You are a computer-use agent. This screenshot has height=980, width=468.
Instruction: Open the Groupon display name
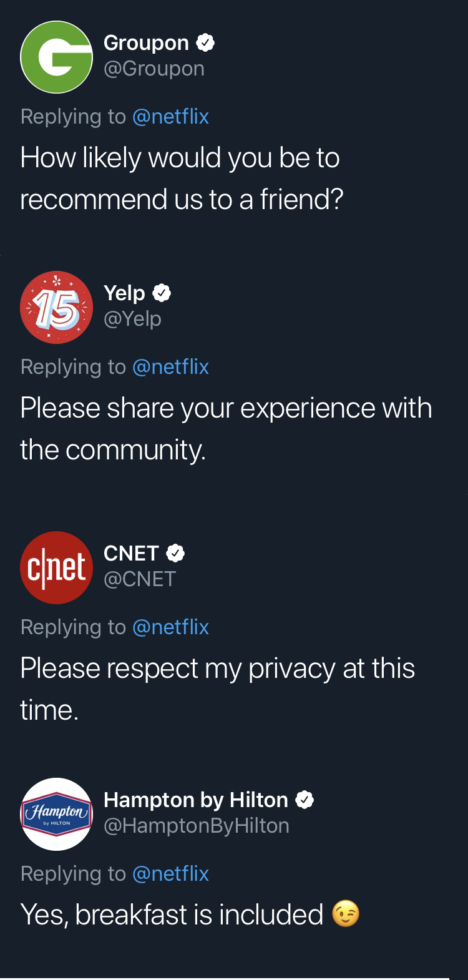(146, 42)
